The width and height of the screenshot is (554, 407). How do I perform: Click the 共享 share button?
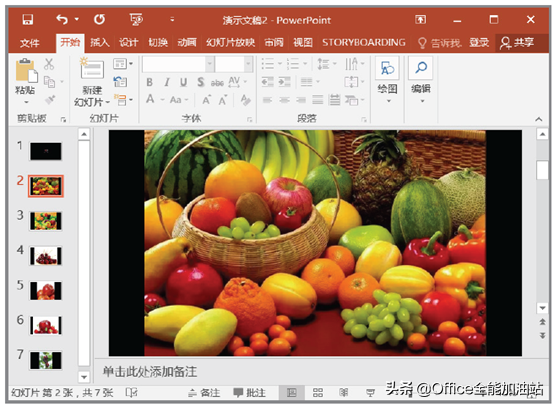click(517, 43)
